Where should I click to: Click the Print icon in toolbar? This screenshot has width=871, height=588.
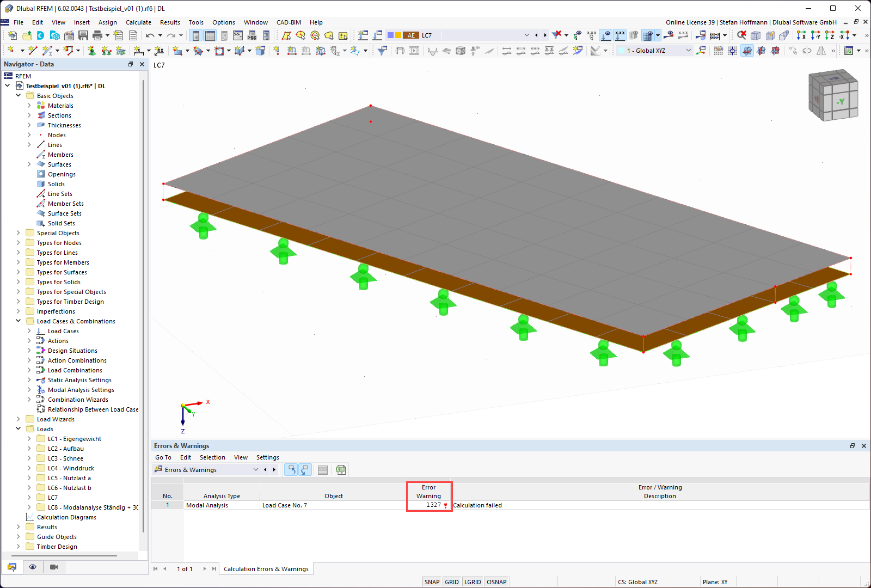click(97, 35)
